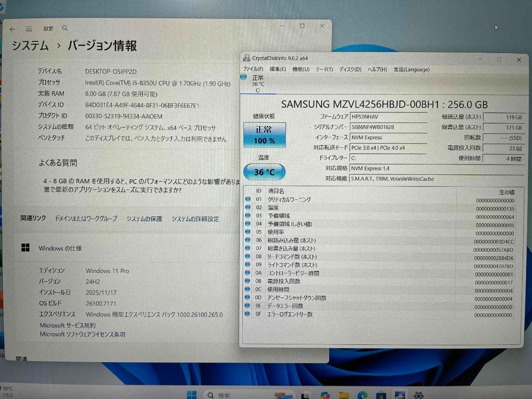
Task: Open the 言語(Language) menu
Action: [411, 69]
